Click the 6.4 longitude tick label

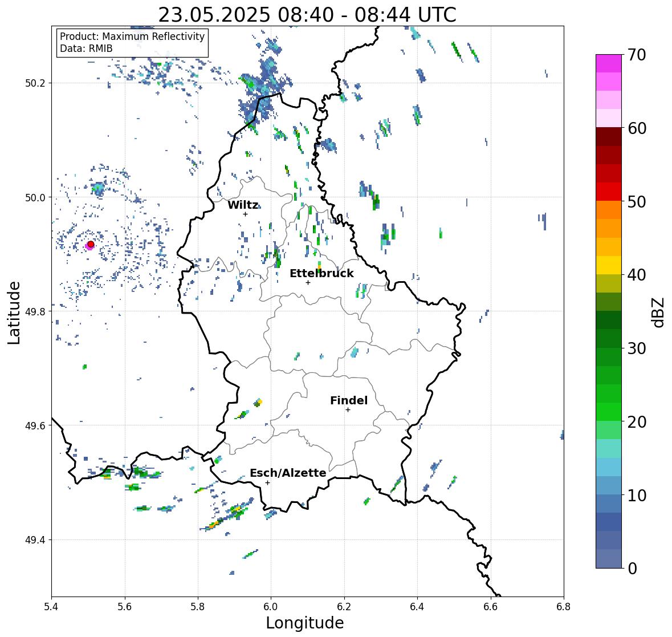(417, 606)
